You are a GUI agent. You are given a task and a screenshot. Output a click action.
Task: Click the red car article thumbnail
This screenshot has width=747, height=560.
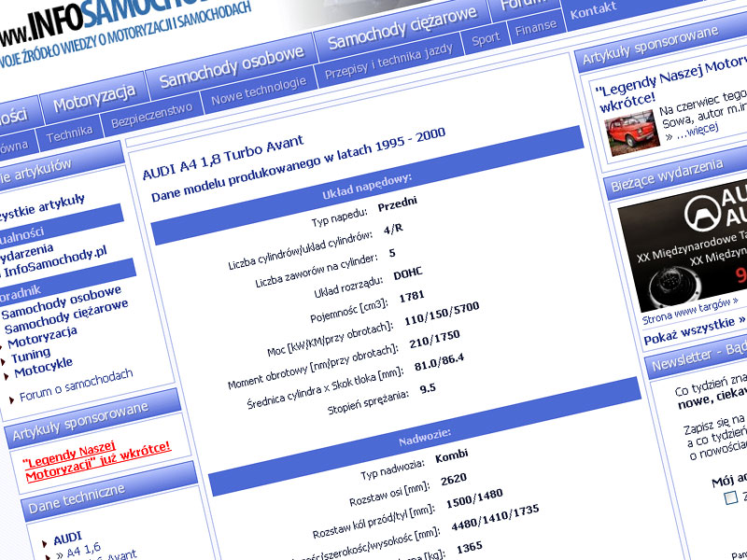pos(632,133)
